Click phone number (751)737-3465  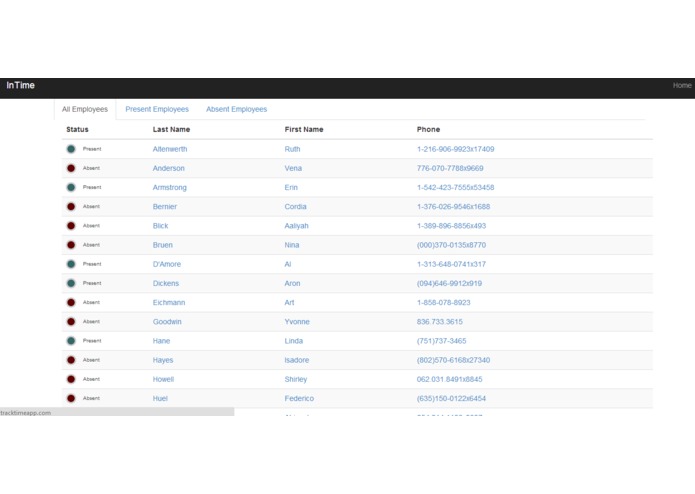[x=441, y=341]
